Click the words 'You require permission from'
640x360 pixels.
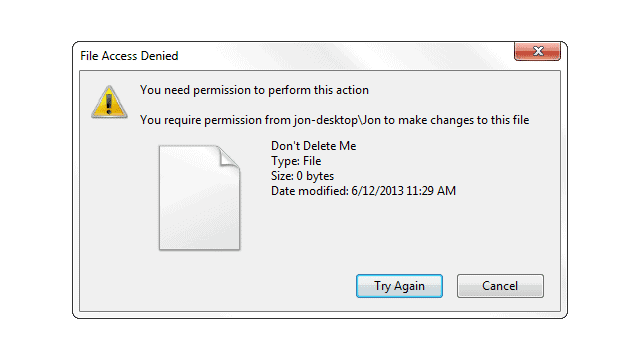click(215, 120)
